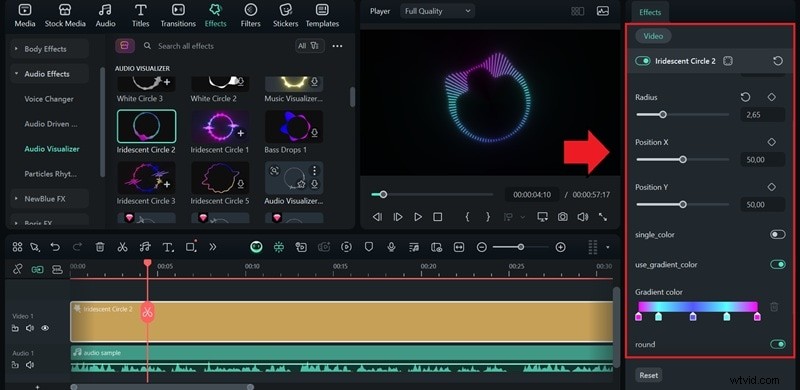Switch to the Transitions tab
This screenshot has width=800, height=390.
178,15
